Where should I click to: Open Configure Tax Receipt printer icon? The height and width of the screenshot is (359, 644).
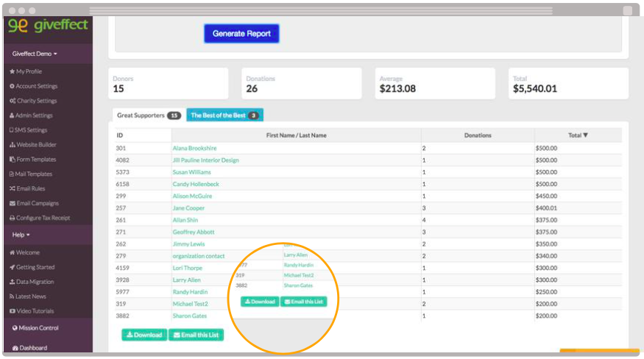click(x=13, y=218)
